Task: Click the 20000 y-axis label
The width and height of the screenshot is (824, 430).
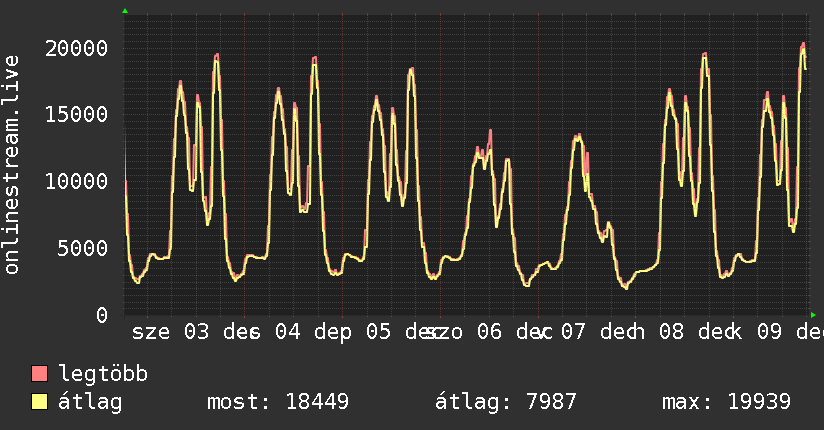Action: point(76,48)
